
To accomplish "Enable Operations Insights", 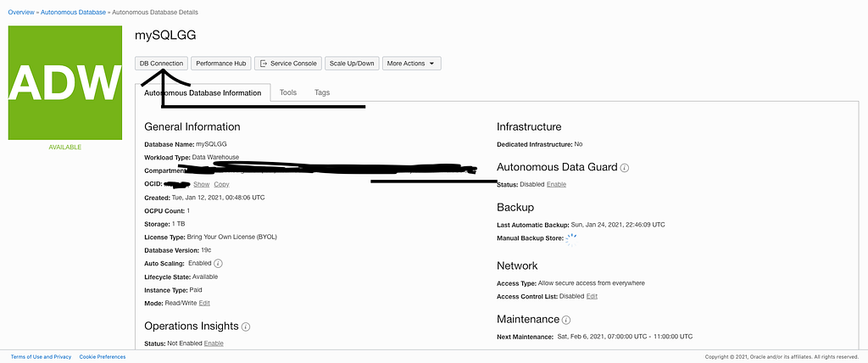I will (214, 343).
